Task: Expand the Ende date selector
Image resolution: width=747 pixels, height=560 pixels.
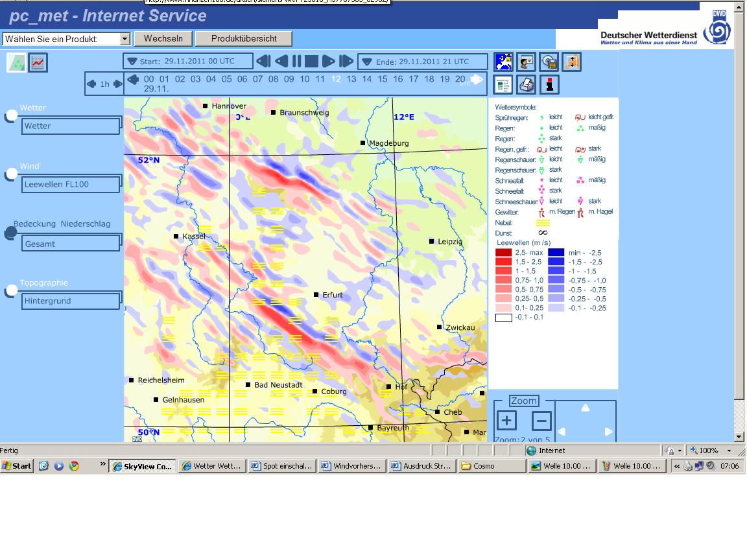Action: point(367,62)
